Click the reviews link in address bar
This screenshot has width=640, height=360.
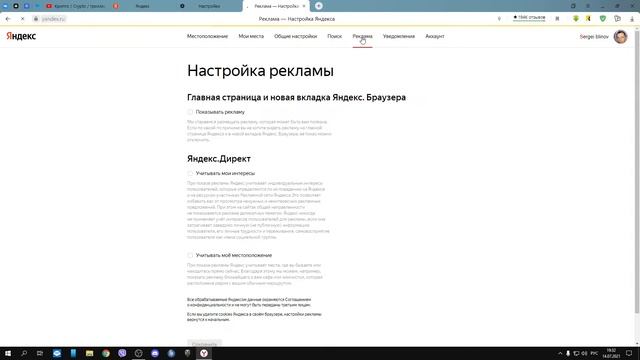pyautogui.click(x=529, y=18)
